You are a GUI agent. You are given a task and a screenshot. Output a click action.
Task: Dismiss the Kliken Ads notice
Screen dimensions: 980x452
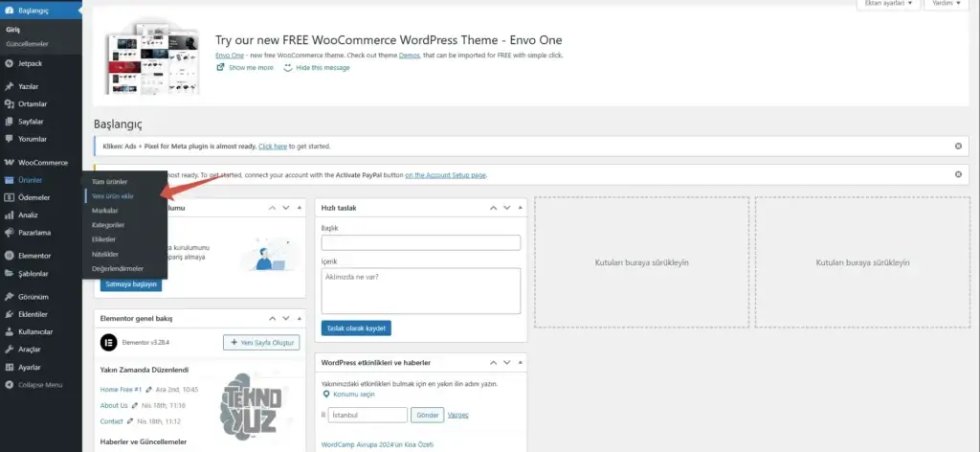click(x=958, y=146)
